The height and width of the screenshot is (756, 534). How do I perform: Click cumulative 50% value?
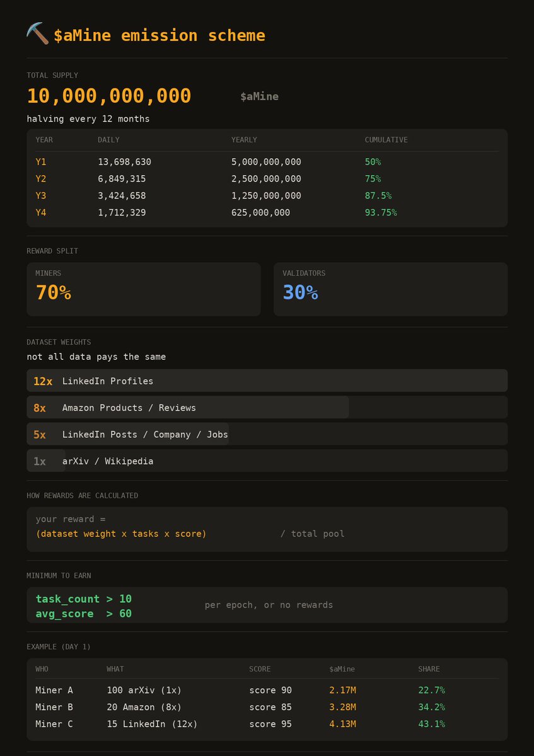pyautogui.click(x=373, y=162)
